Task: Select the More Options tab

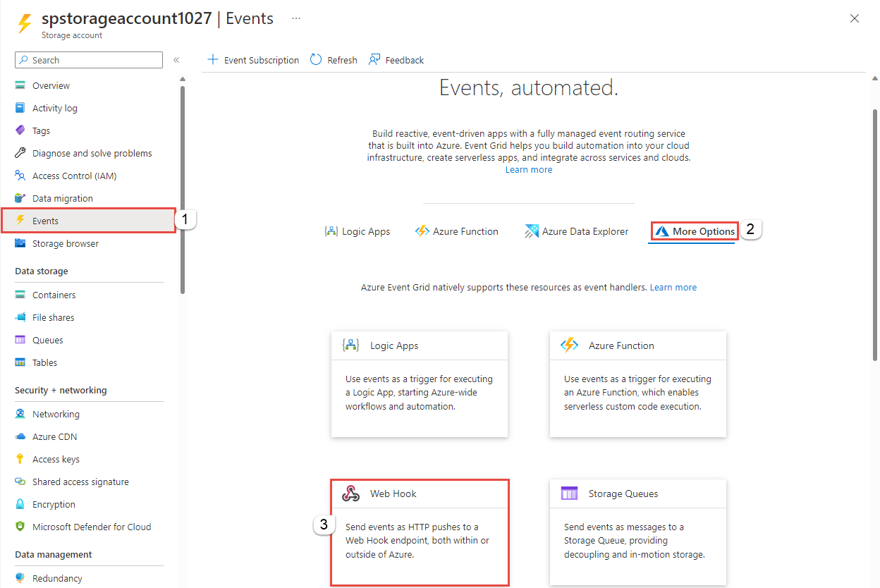Action: 695,231
